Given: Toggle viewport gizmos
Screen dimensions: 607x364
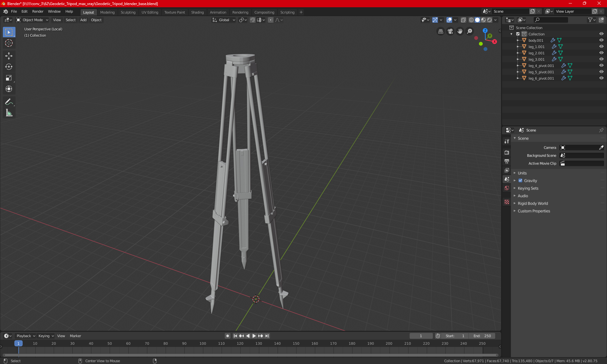Looking at the screenshot, I should [435, 20].
